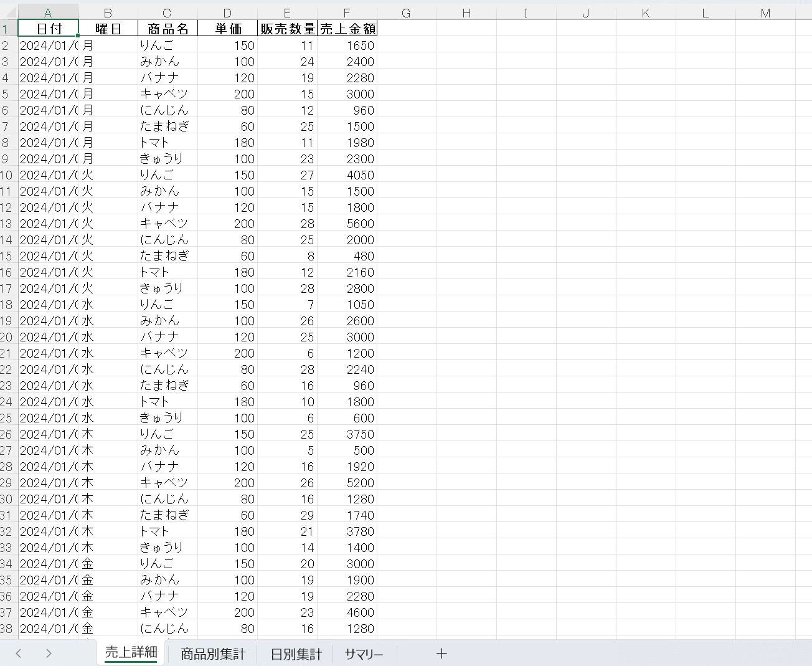The width and height of the screenshot is (812, 666).
Task: Select the row 38 header number
Action: pyautogui.click(x=8, y=629)
